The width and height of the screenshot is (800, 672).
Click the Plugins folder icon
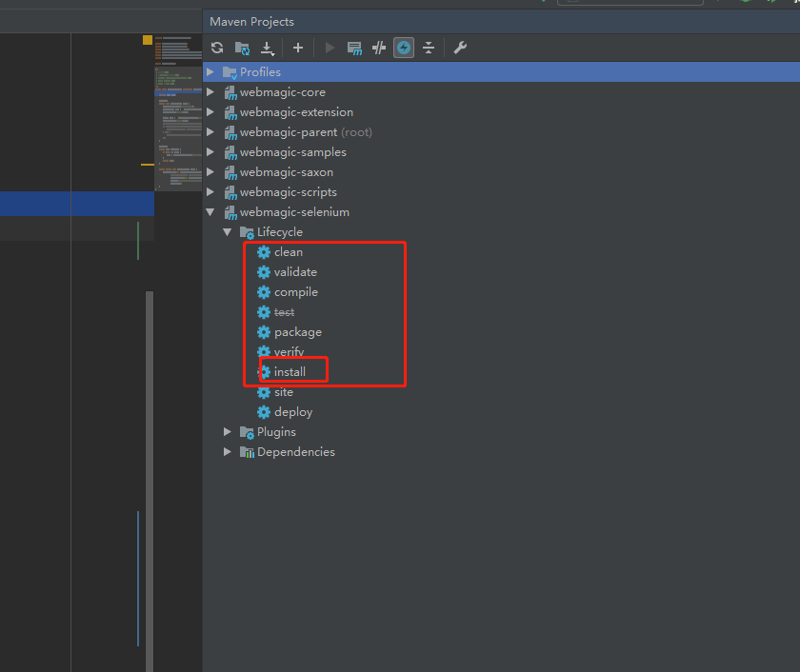click(x=247, y=433)
